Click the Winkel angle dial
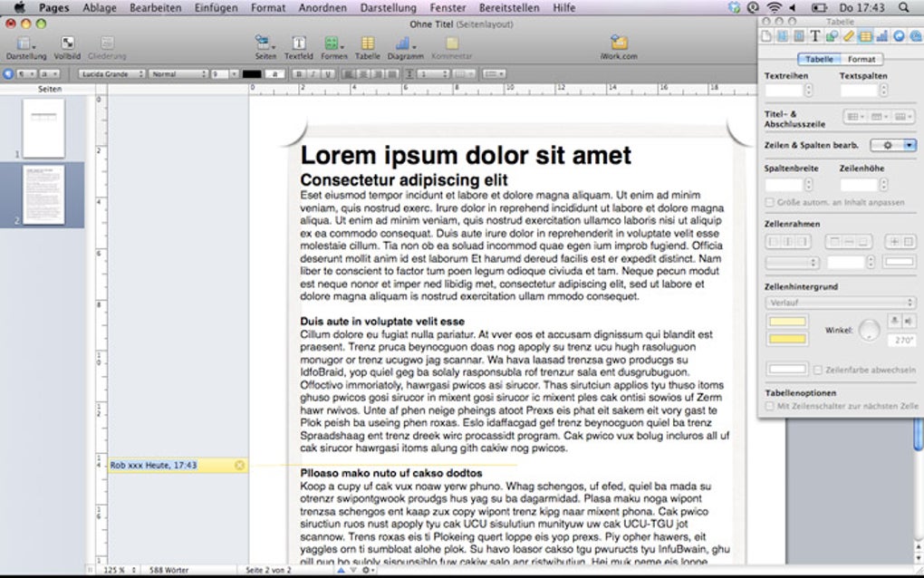Screen dimensions: 924x578 pyautogui.click(x=870, y=330)
